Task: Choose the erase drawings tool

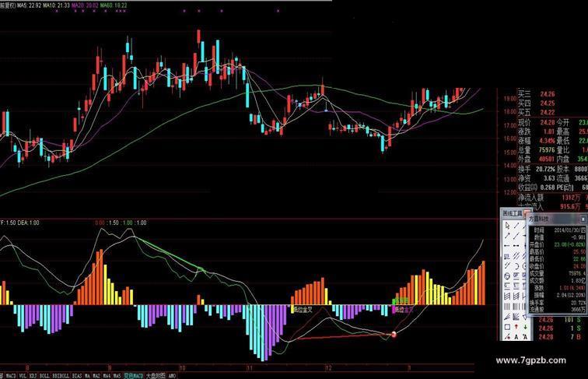Action: pos(507,337)
